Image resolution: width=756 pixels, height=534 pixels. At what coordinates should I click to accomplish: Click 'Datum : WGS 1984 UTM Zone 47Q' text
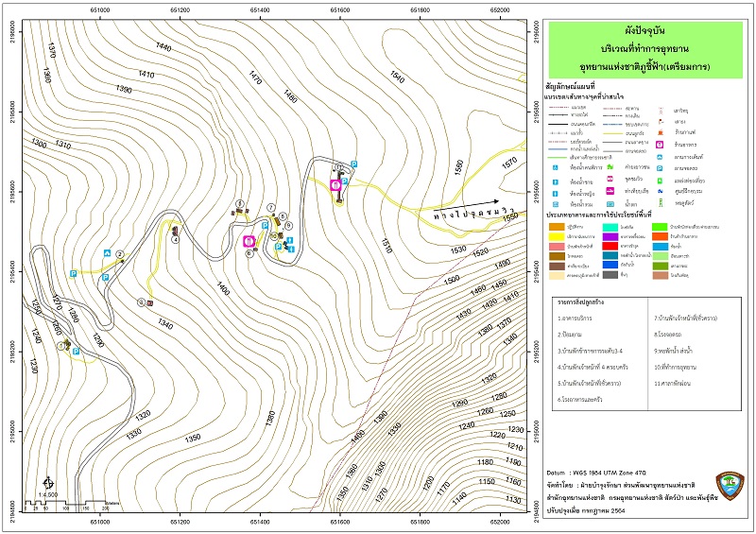pyautogui.click(x=596, y=473)
